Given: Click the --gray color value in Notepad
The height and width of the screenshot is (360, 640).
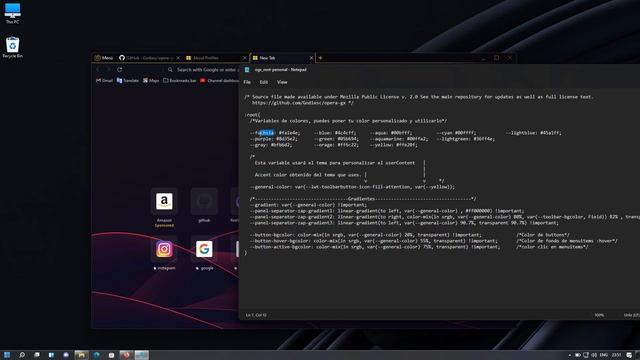Looking at the screenshot, I should pyautogui.click(x=282, y=145).
